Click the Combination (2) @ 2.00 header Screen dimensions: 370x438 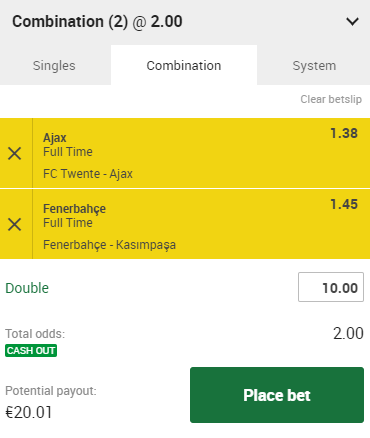click(97, 22)
